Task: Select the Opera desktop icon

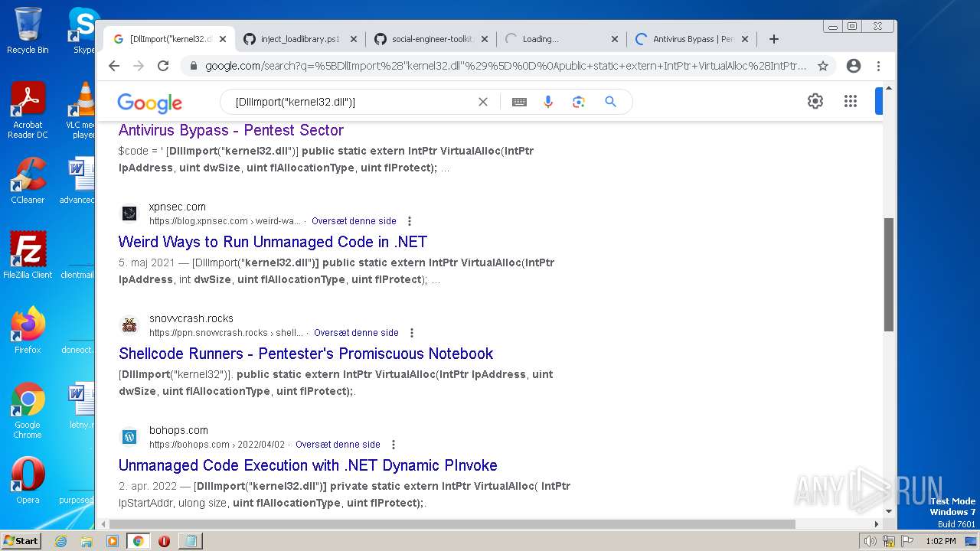Action: point(28,481)
